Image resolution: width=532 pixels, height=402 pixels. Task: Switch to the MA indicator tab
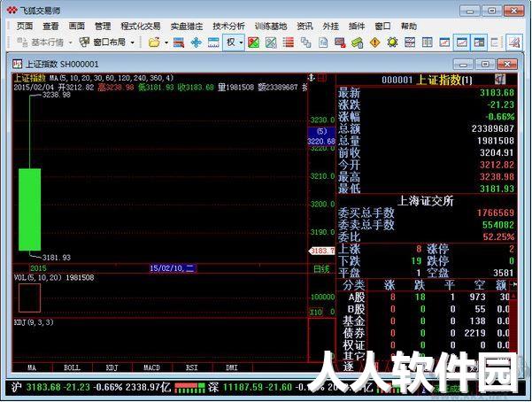tap(32, 367)
